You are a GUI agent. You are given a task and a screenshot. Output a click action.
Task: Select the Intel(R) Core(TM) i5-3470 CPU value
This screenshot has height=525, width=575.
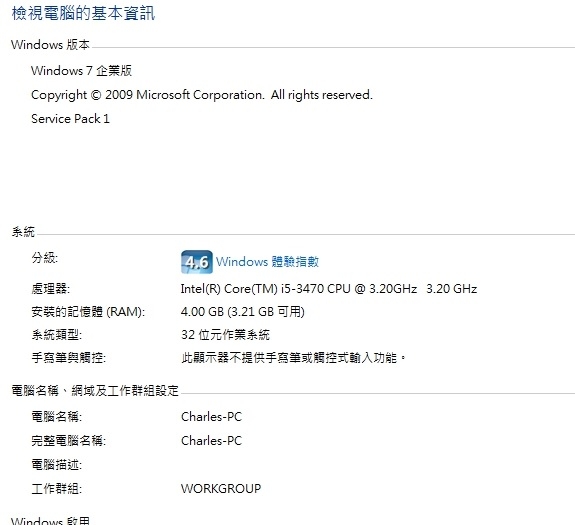coord(329,289)
